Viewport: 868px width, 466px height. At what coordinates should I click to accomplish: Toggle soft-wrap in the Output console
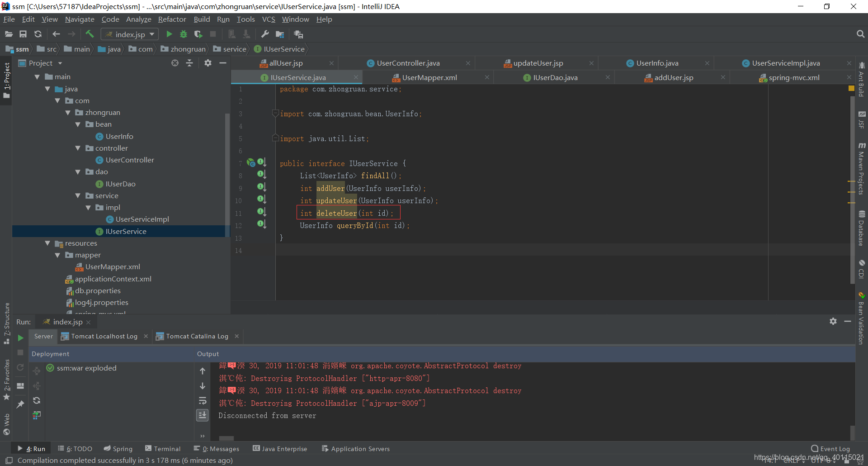click(203, 401)
